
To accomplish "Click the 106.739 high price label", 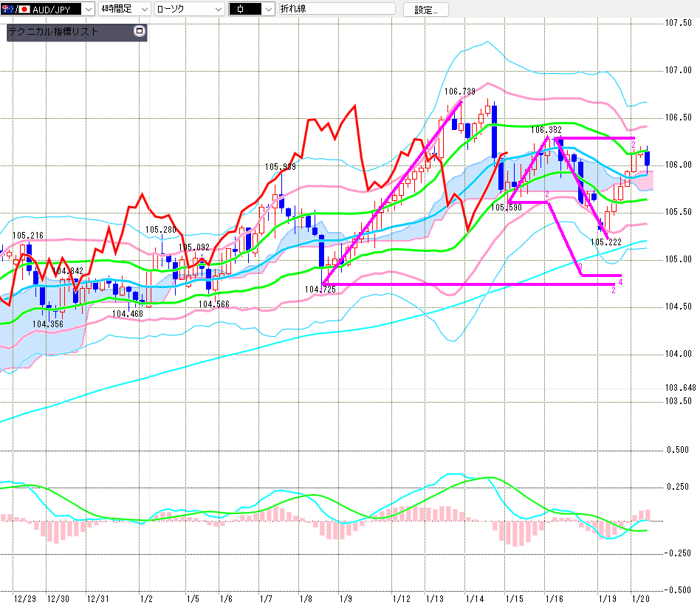I will tap(459, 92).
